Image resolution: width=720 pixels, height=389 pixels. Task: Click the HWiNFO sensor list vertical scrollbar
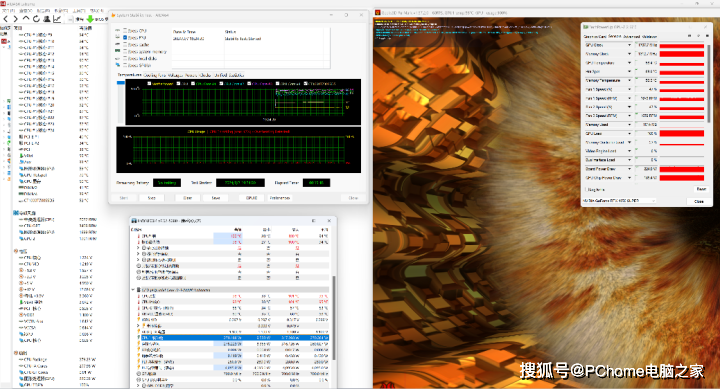(x=334, y=317)
